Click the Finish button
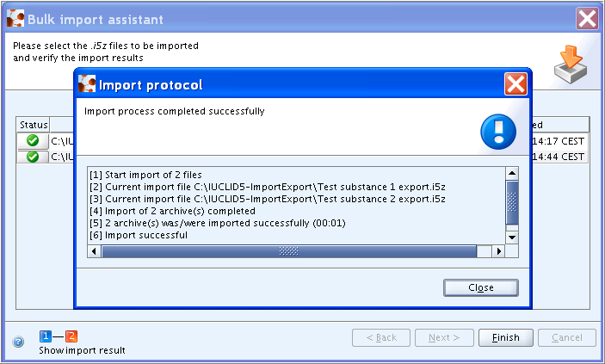Screen dimensions: 605x364 click(506, 337)
